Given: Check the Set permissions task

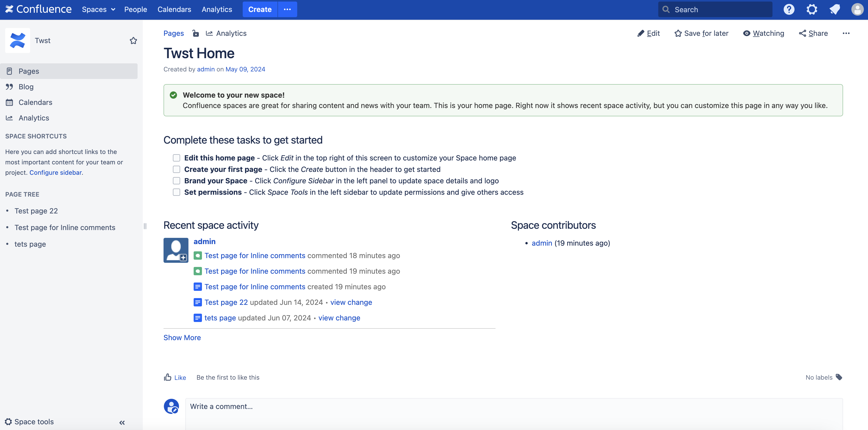Looking at the screenshot, I should click(x=176, y=192).
